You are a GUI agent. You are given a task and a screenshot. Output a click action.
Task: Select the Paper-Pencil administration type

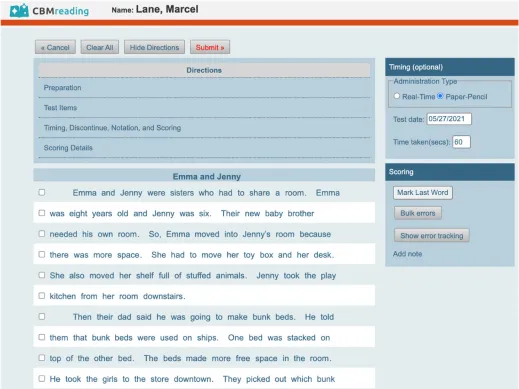440,96
